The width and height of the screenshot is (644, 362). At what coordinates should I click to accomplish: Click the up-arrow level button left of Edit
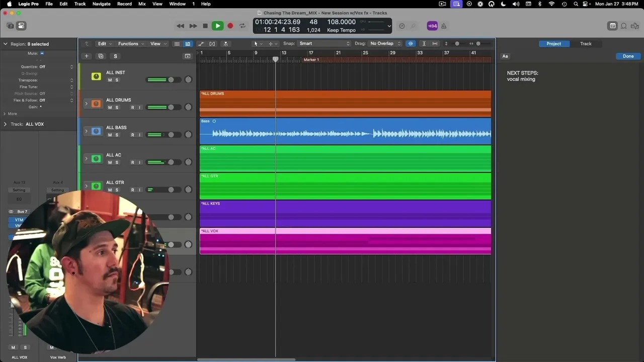tap(87, 44)
